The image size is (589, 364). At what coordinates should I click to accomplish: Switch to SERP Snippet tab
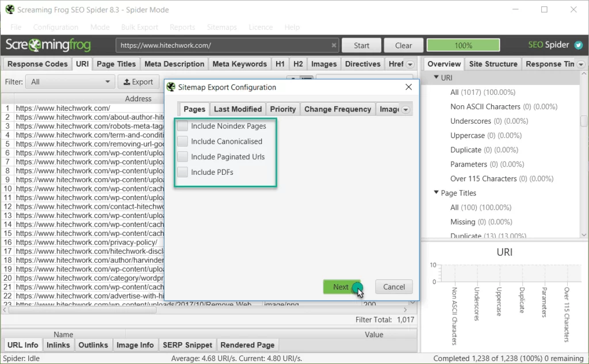[x=188, y=345]
